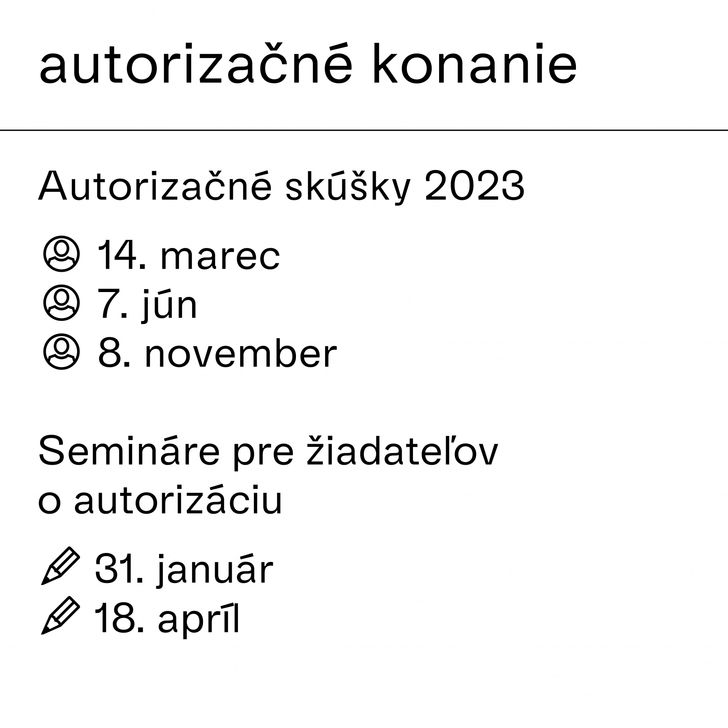Click the person icon beside 8. november
728x728 pixels.
[61, 352]
